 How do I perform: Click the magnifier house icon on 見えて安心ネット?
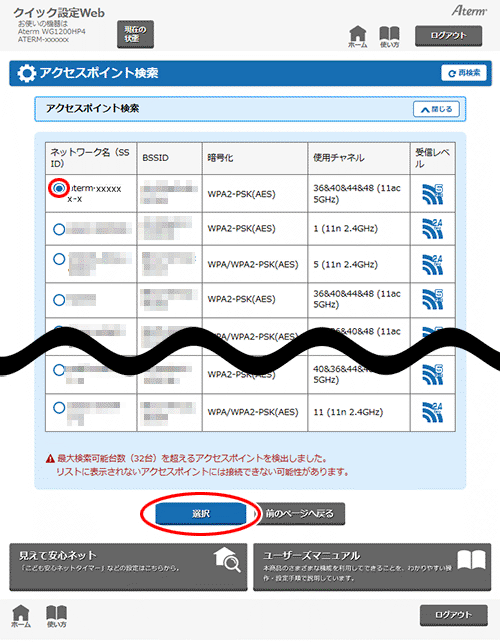point(227,559)
